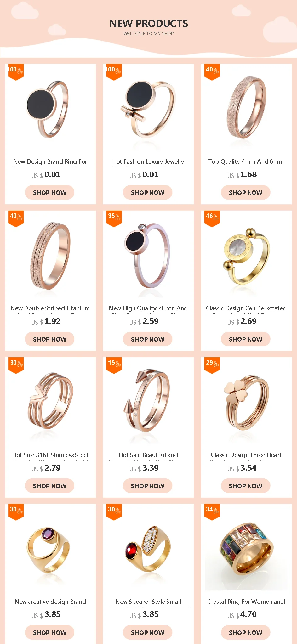Shop now for the $2.79 stainless steel ring
This screenshot has height=644, width=297.
click(50, 486)
